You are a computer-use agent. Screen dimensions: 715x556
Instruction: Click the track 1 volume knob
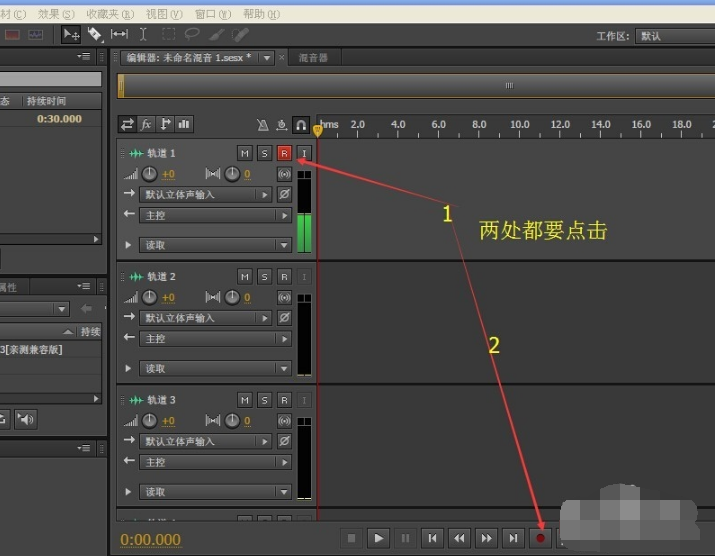click(x=150, y=174)
